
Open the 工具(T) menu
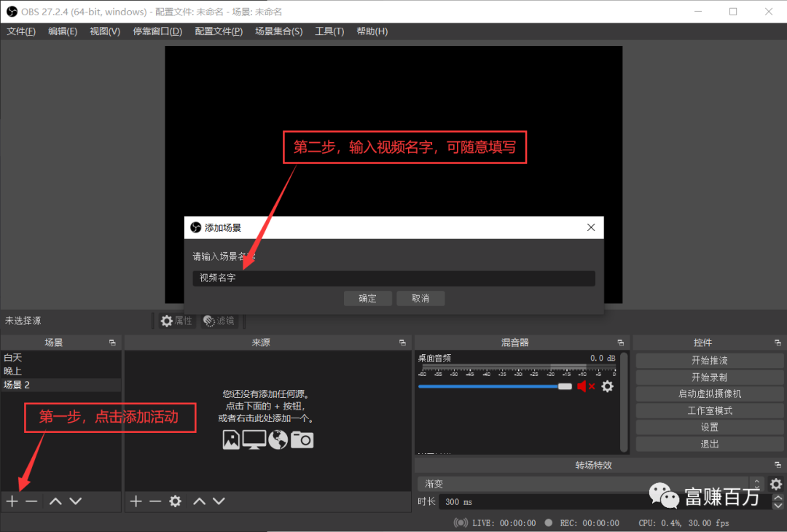[x=329, y=31]
